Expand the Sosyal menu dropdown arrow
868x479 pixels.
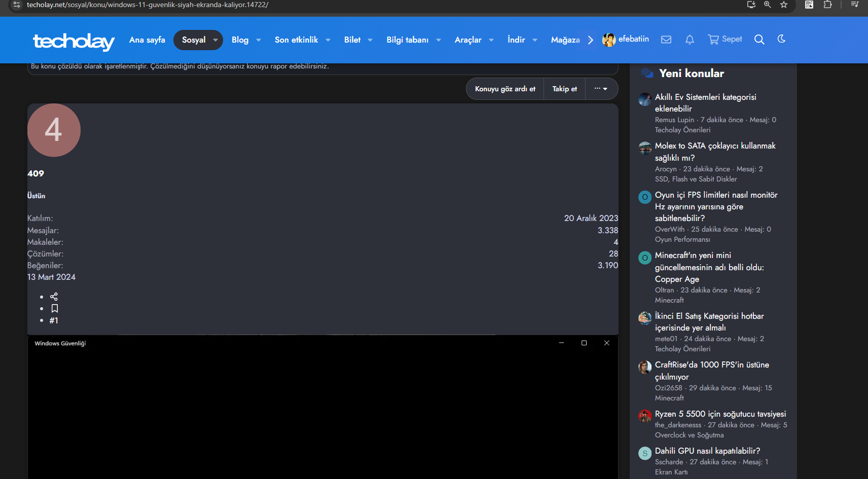coord(215,40)
